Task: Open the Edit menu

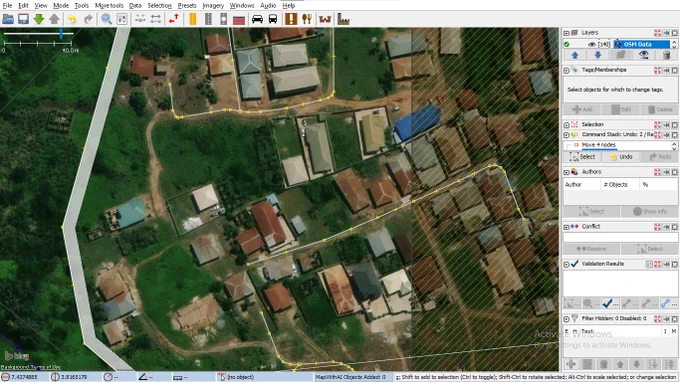Action: (23, 6)
